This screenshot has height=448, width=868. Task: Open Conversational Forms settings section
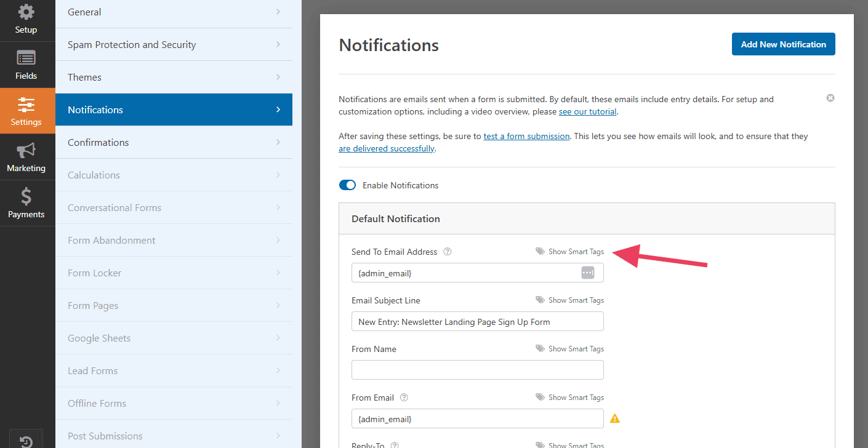(174, 207)
